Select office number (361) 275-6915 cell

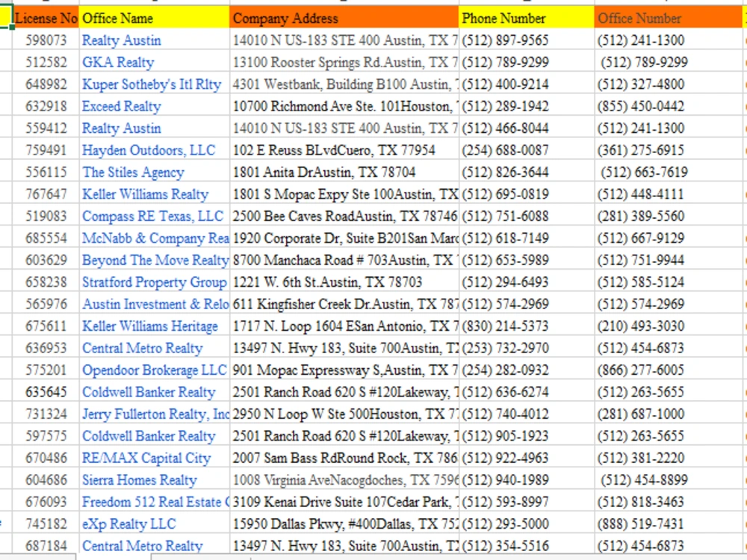click(669, 151)
